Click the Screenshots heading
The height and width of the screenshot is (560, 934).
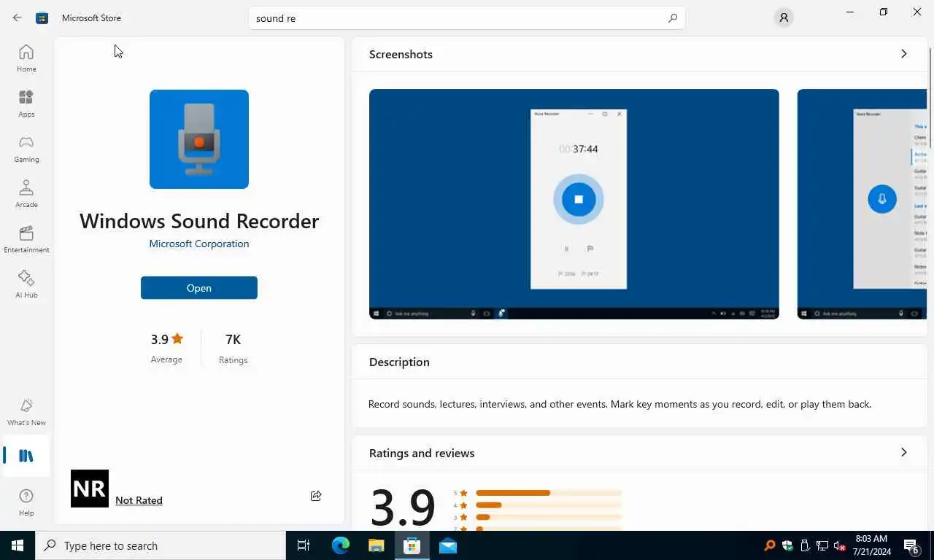click(401, 54)
